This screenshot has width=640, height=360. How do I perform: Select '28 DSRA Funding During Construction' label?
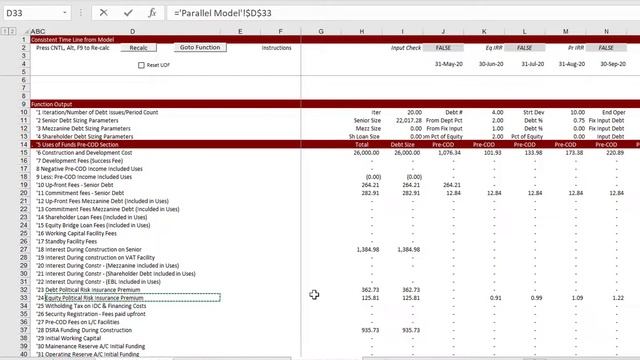coord(84,330)
